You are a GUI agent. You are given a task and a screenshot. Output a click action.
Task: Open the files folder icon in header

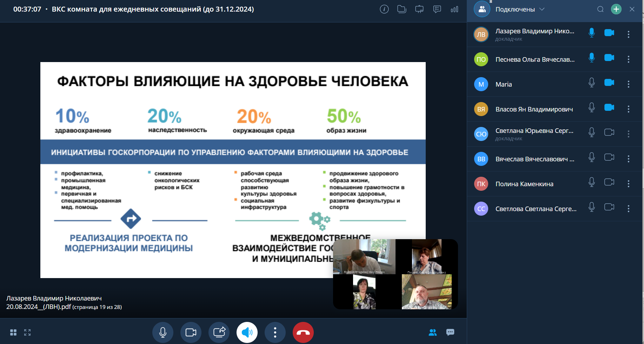[401, 9]
